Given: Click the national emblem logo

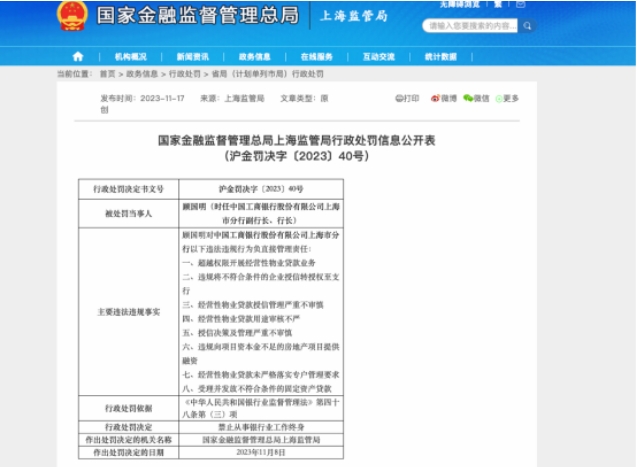Looking at the screenshot, I should click(x=72, y=16).
